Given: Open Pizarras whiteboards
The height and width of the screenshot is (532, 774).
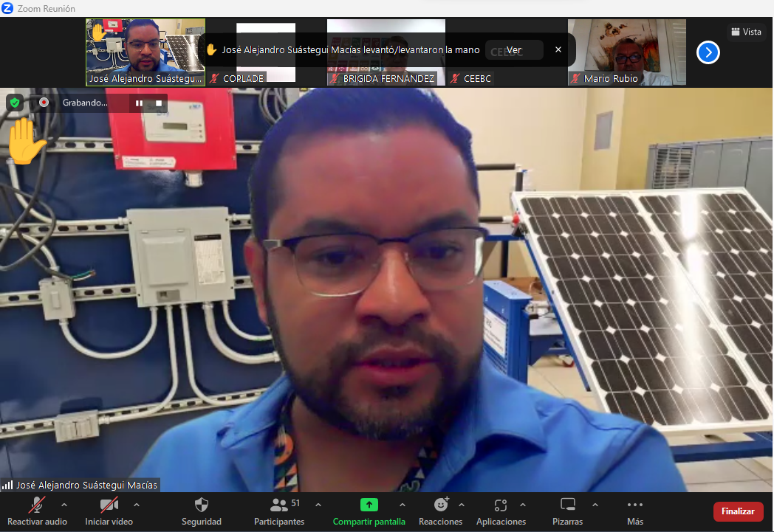Looking at the screenshot, I should click(567, 511).
